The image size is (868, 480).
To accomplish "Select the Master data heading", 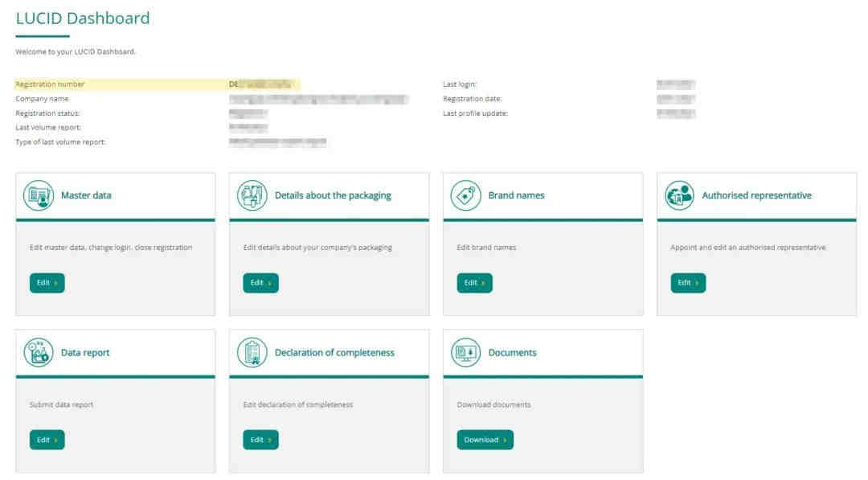I will point(86,195).
